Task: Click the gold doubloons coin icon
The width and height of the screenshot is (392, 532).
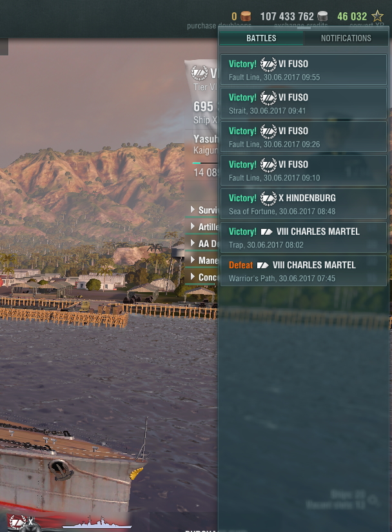Action: 246,16
